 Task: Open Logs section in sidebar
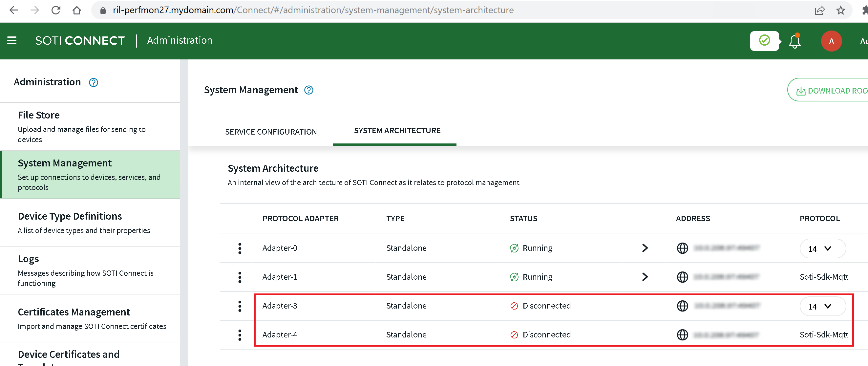click(90, 270)
